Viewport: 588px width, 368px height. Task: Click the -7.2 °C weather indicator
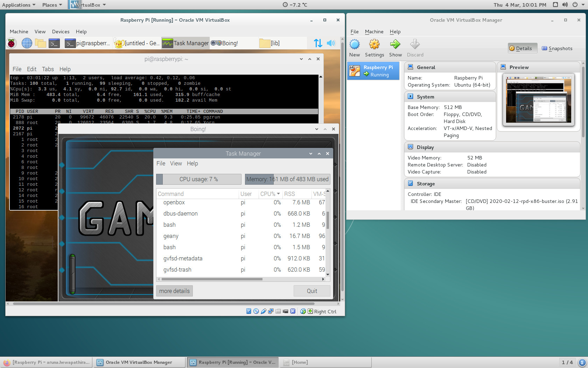[x=295, y=5]
